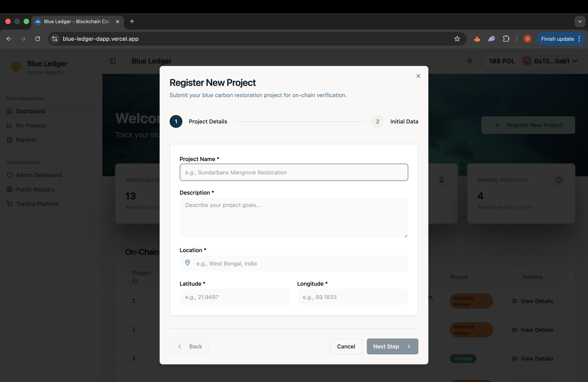Click into the Latitude field

tap(235, 297)
